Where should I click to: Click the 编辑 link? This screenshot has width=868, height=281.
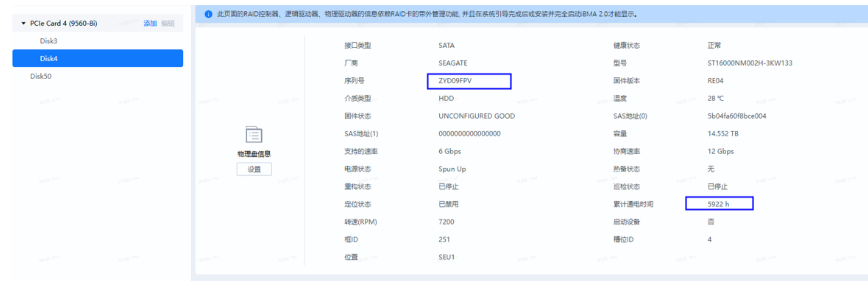[168, 23]
